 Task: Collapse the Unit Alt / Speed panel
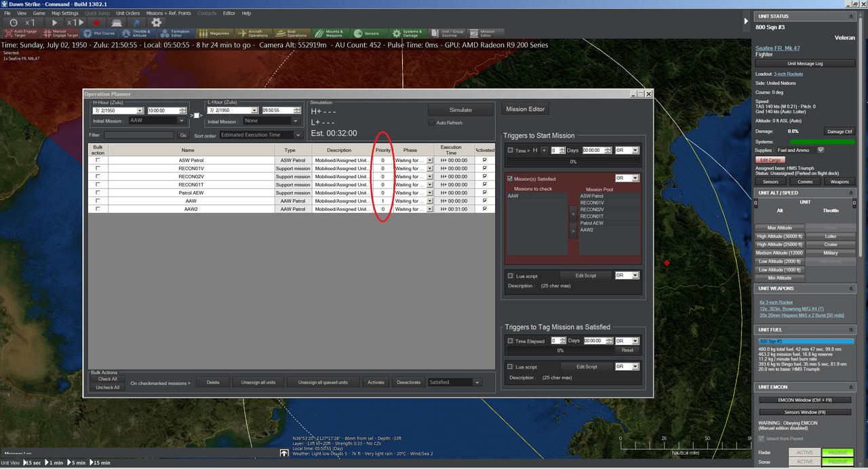851,193
